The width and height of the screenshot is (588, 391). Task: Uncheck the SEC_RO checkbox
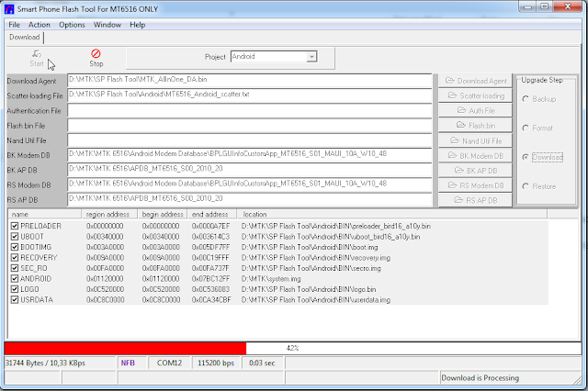pyautogui.click(x=15, y=268)
